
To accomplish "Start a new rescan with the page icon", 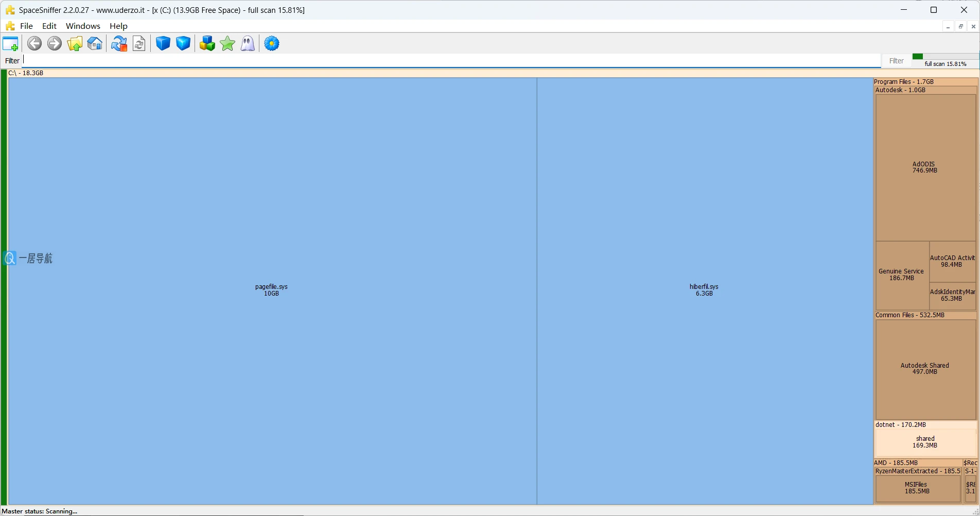I will coord(139,44).
